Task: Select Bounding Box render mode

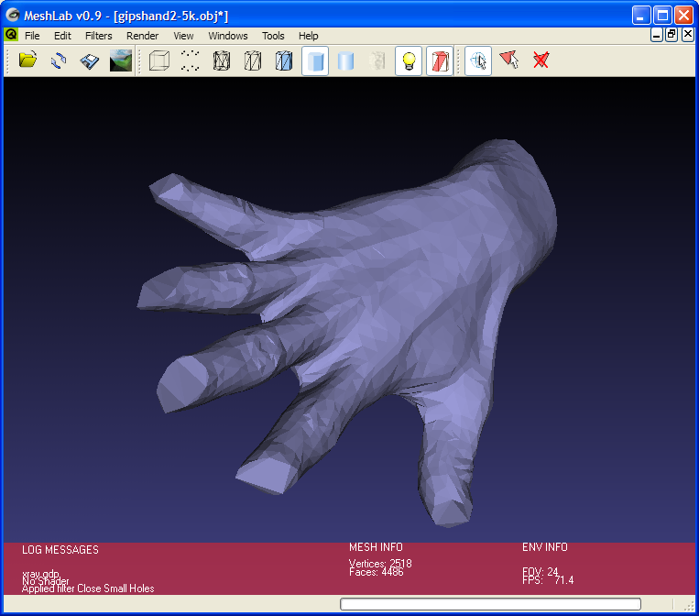Action: click(x=159, y=61)
